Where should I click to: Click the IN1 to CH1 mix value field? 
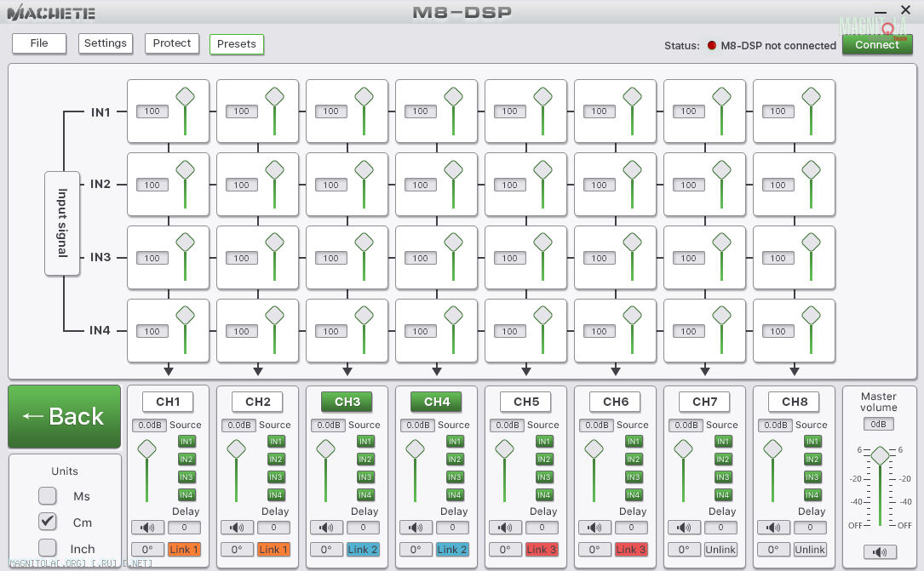(x=152, y=111)
